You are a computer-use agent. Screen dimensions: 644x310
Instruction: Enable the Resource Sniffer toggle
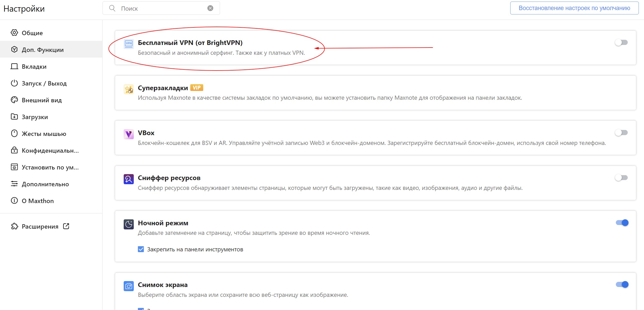click(x=621, y=177)
